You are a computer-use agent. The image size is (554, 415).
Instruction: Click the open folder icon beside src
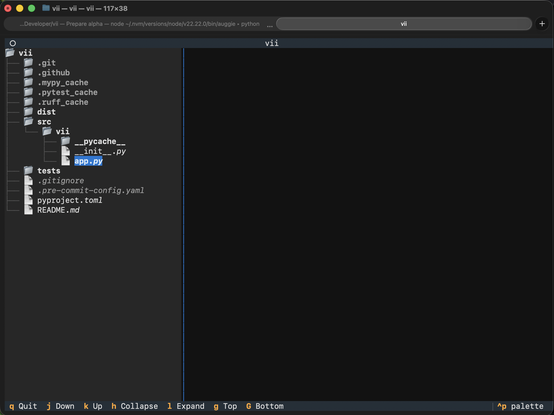pos(29,121)
